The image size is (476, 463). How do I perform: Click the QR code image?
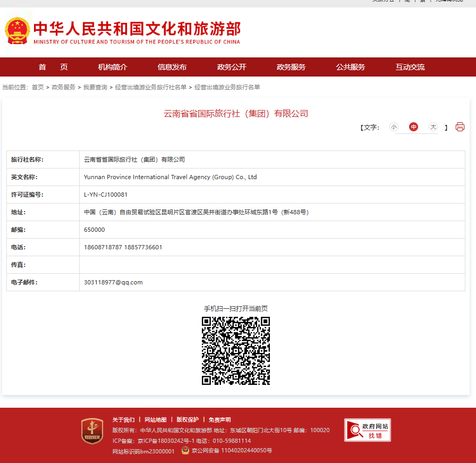click(x=236, y=351)
